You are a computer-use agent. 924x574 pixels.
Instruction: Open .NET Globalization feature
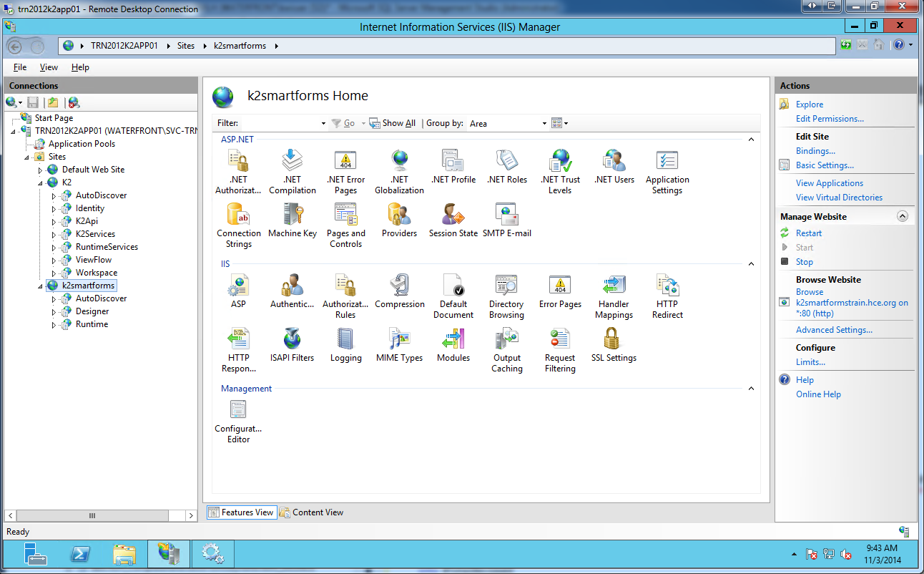click(399, 172)
